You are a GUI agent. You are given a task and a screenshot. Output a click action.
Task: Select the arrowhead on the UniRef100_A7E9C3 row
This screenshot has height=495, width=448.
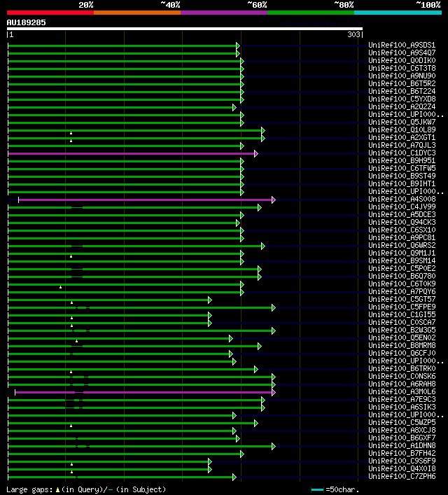point(263,400)
